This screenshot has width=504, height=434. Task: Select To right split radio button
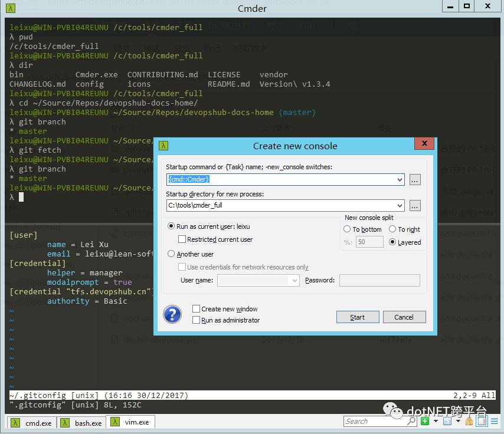pyautogui.click(x=392, y=229)
